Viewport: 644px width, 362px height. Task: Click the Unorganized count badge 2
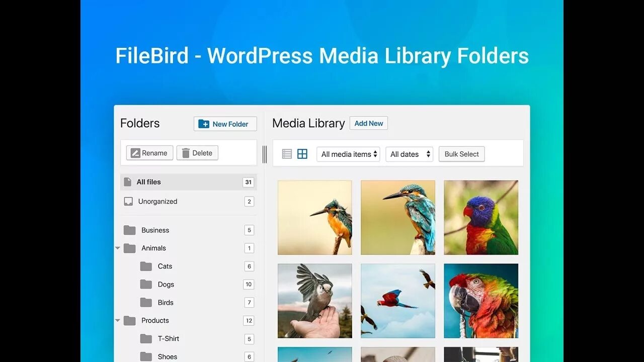coord(249,201)
